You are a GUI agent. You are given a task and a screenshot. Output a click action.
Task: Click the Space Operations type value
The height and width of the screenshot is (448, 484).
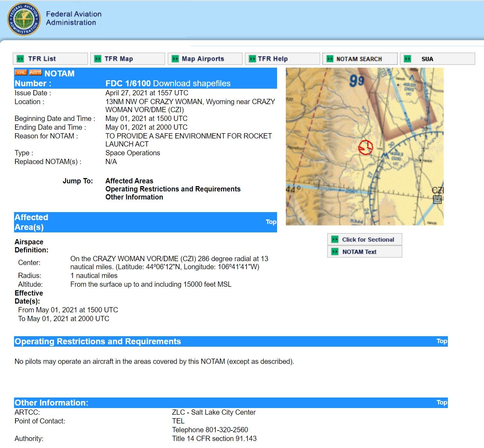pos(133,153)
